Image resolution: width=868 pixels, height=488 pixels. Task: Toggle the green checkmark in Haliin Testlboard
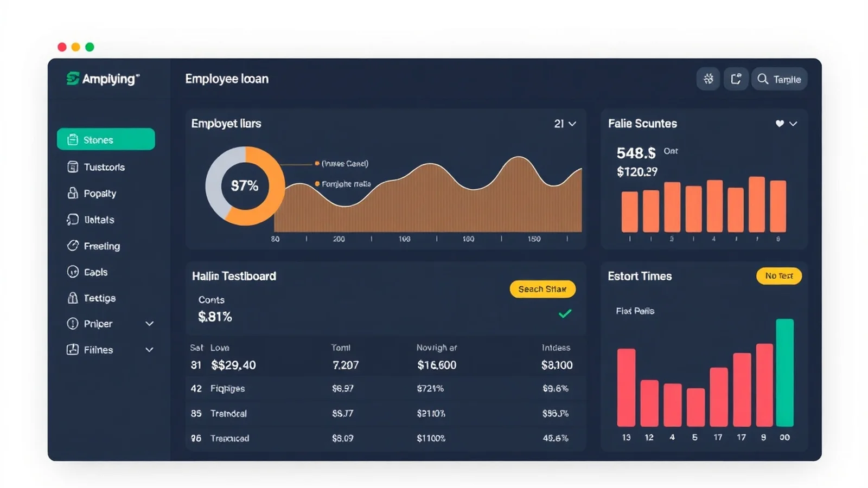565,313
